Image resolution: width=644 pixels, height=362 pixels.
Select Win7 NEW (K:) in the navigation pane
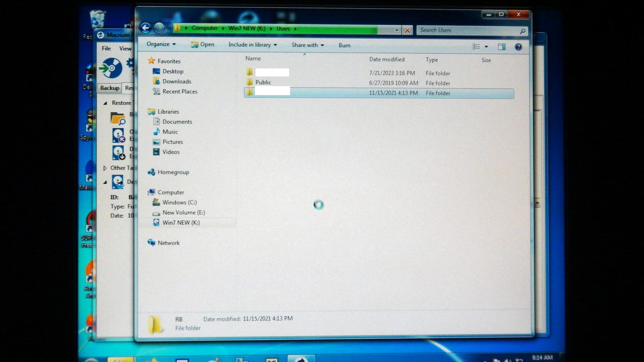pyautogui.click(x=181, y=222)
